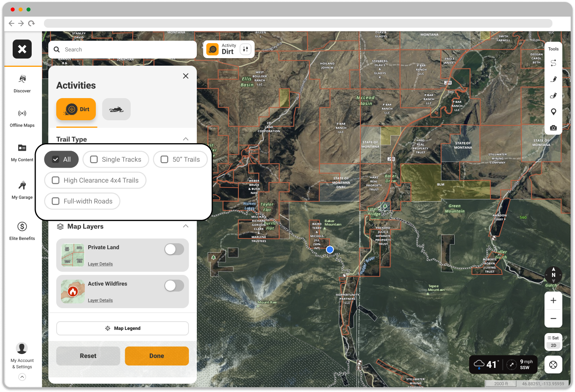The image size is (575, 392).
Task: Select the pencil line tool
Action: point(554,79)
